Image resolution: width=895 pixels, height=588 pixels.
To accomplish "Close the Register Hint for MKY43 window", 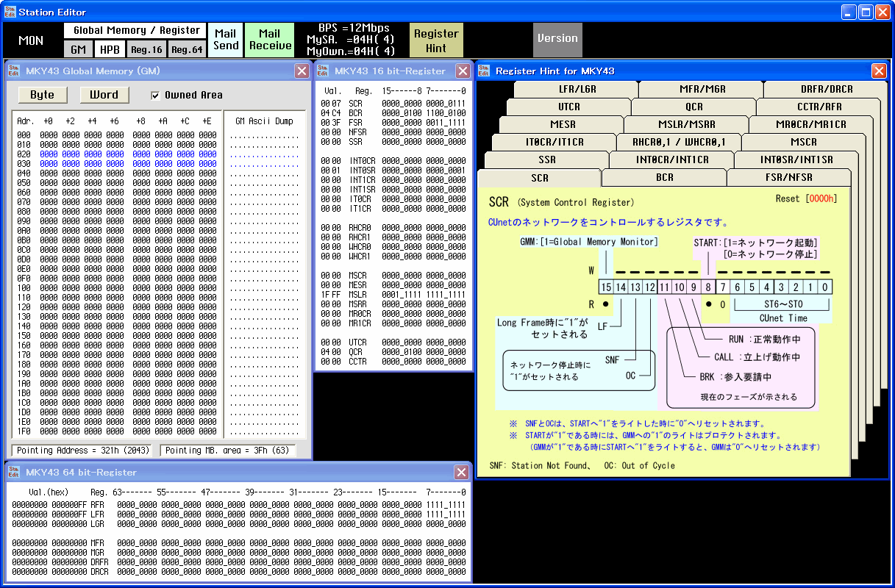I will [x=879, y=71].
